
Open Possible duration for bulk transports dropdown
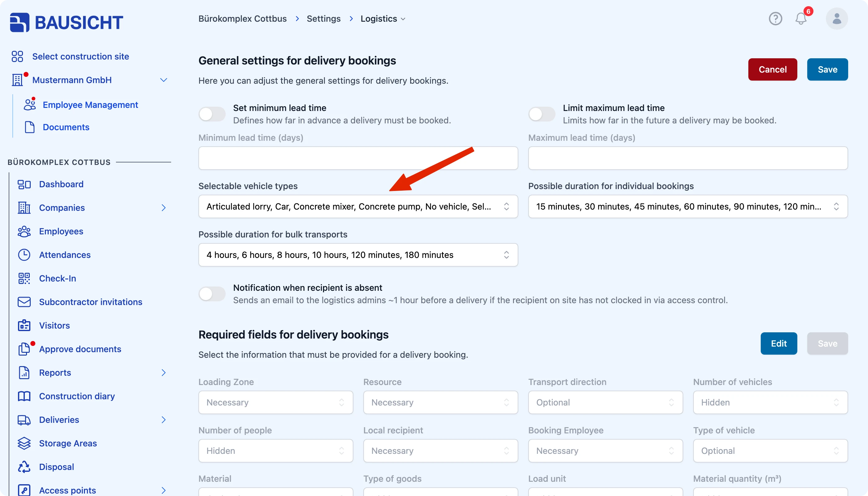(x=358, y=255)
